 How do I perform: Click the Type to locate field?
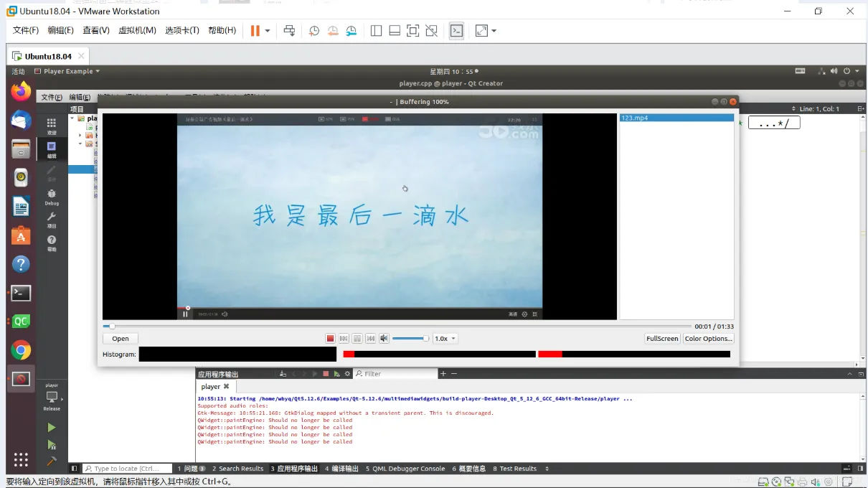[x=128, y=469]
